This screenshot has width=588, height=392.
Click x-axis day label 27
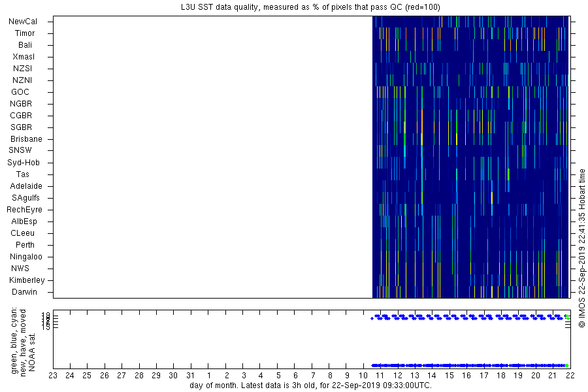click(122, 376)
